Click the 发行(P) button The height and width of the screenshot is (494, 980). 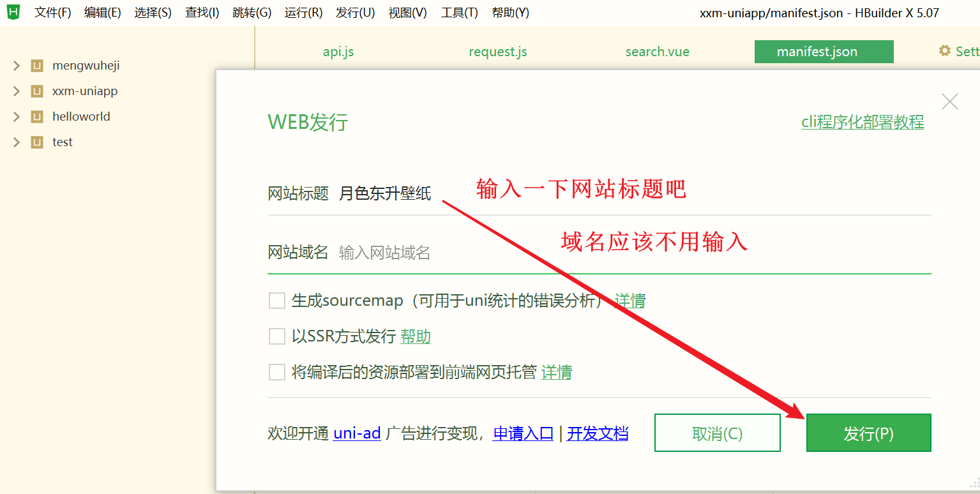pyautogui.click(x=869, y=433)
